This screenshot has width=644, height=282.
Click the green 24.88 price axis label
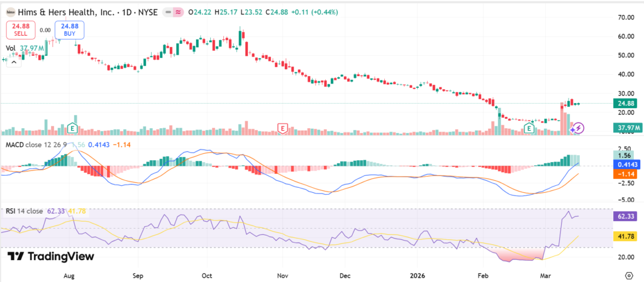pyautogui.click(x=626, y=103)
